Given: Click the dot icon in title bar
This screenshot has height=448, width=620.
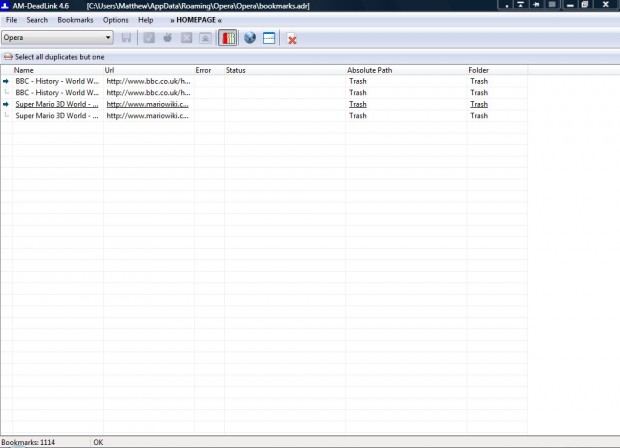Looking at the screenshot, I should (507, 5).
